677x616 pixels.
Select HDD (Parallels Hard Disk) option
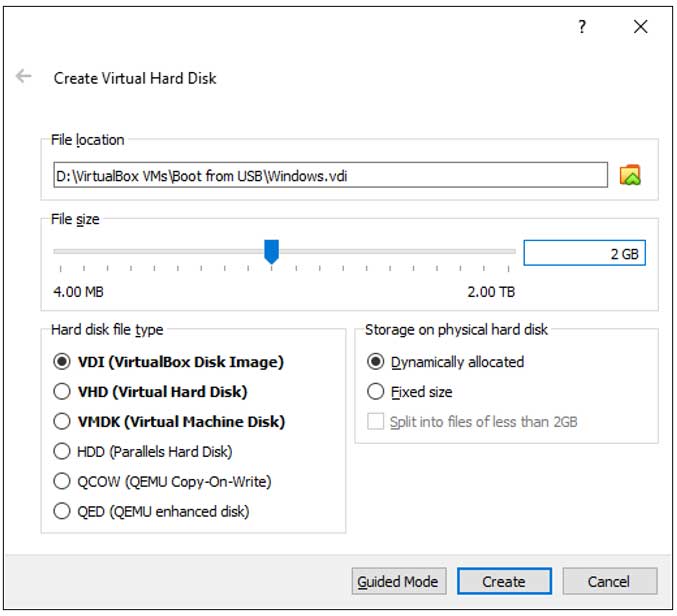click(62, 452)
